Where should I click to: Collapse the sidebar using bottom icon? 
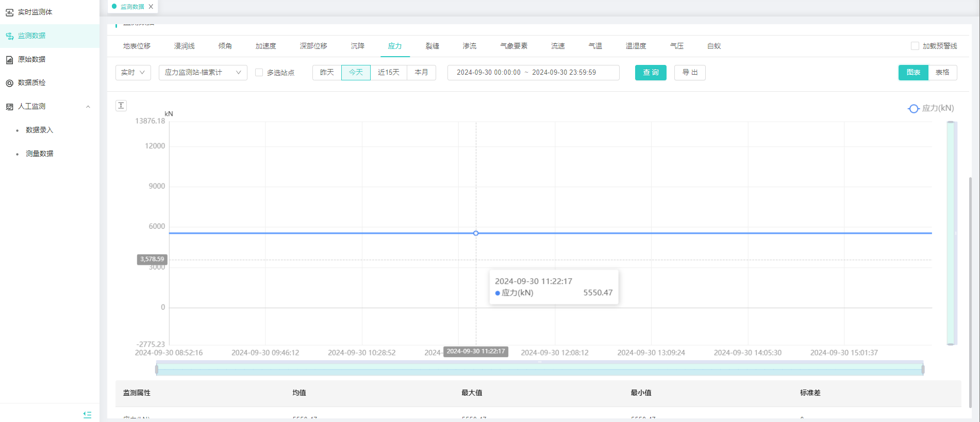[x=87, y=414]
